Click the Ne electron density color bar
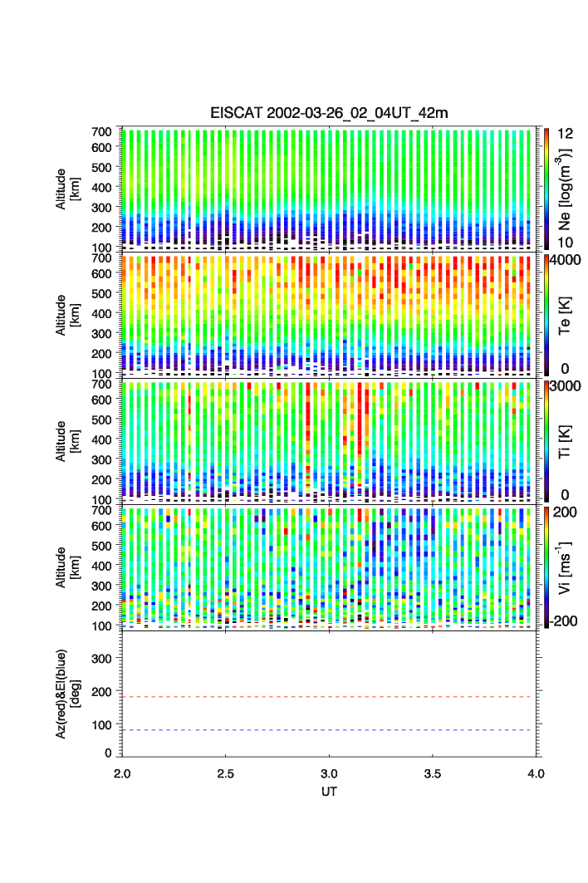 pos(547,188)
